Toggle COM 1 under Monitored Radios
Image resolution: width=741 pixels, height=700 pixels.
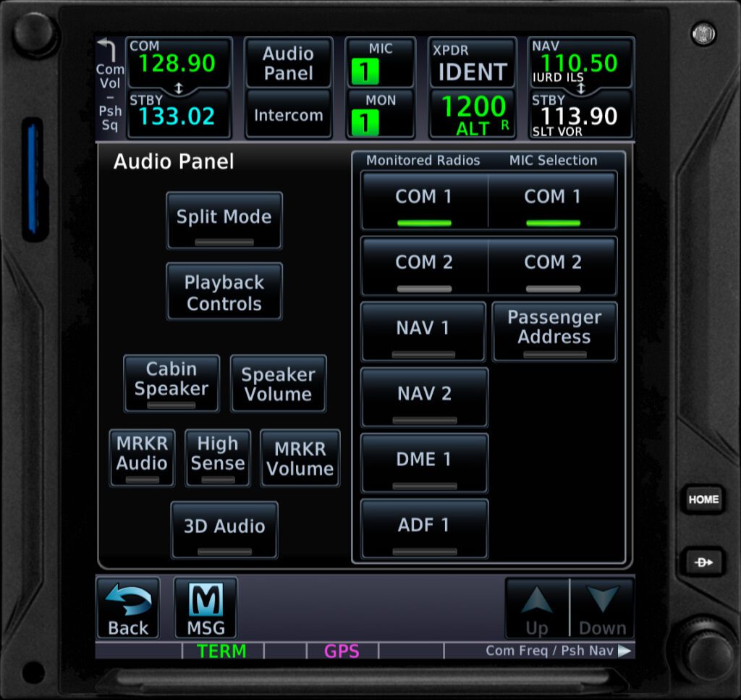[x=424, y=201]
